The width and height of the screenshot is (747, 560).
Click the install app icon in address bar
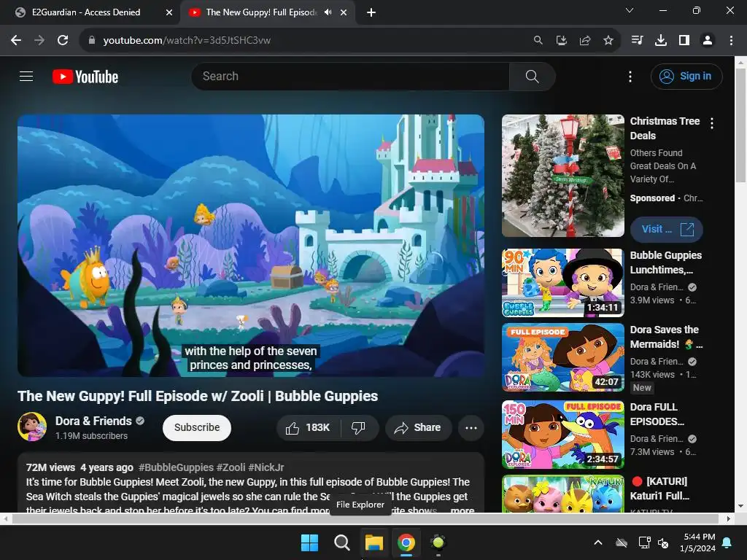click(562, 40)
